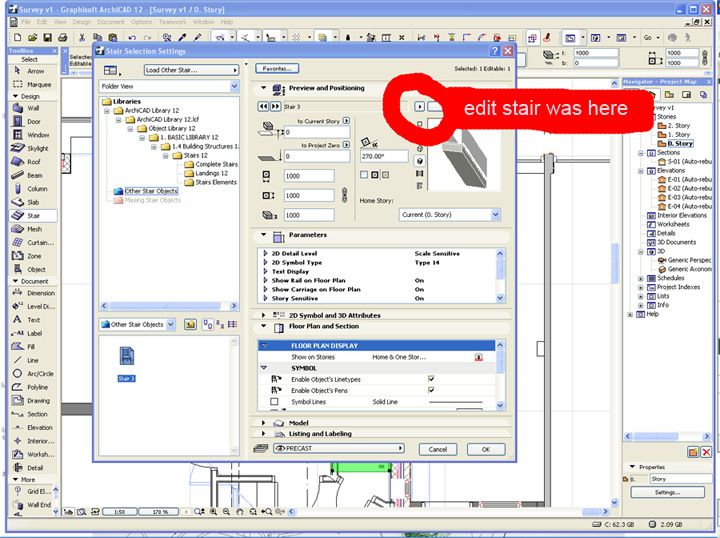Click the rotation angle 270.00 field

pos(384,156)
